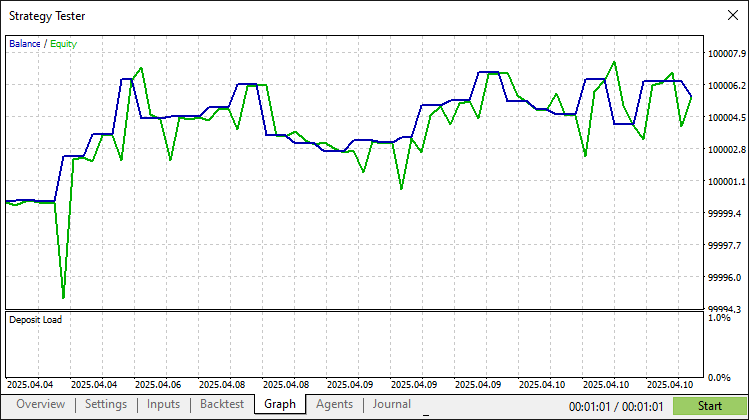The image size is (749, 420).
Task: Click the 99999.4 axis value
Action: [725, 214]
